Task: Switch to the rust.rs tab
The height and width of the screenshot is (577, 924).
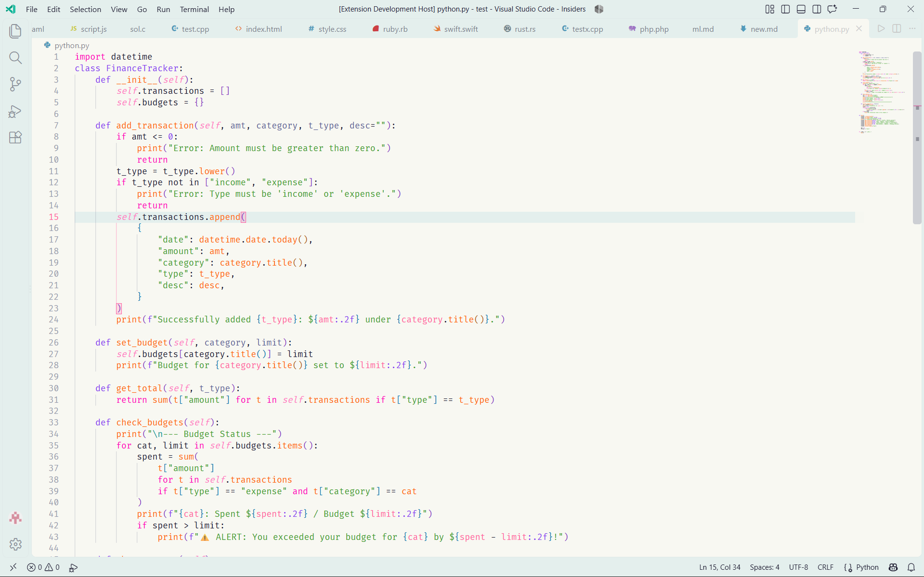Action: (520, 29)
